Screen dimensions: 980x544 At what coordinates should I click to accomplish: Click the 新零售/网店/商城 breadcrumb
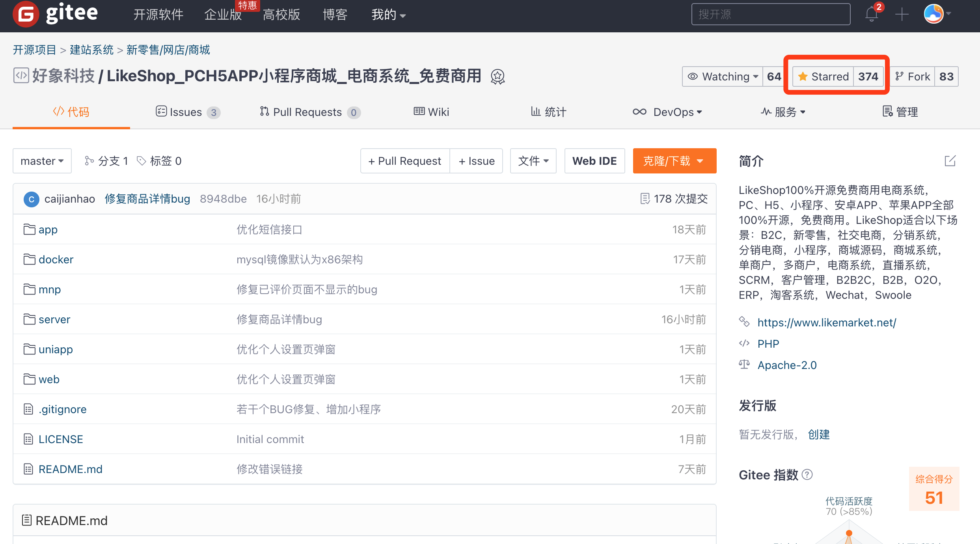[x=168, y=50]
